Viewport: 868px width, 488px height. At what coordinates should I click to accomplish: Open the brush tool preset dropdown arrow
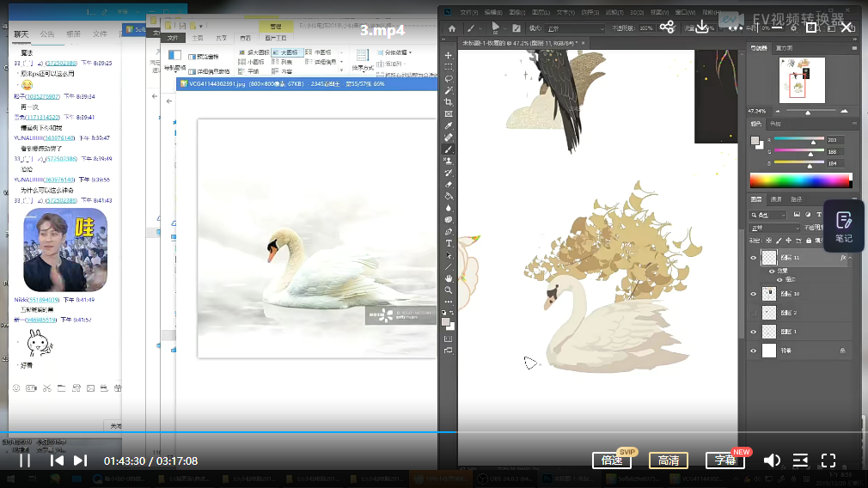coord(480,28)
